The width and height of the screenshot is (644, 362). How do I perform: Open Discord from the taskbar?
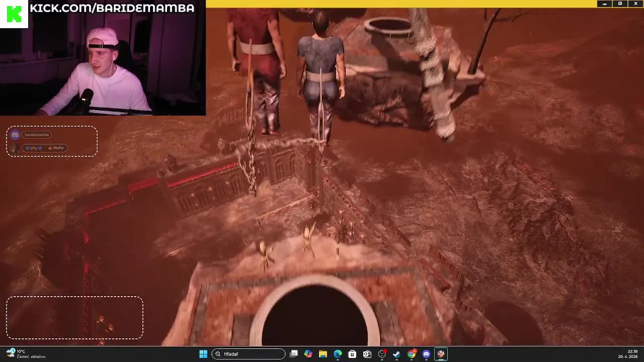click(x=426, y=354)
